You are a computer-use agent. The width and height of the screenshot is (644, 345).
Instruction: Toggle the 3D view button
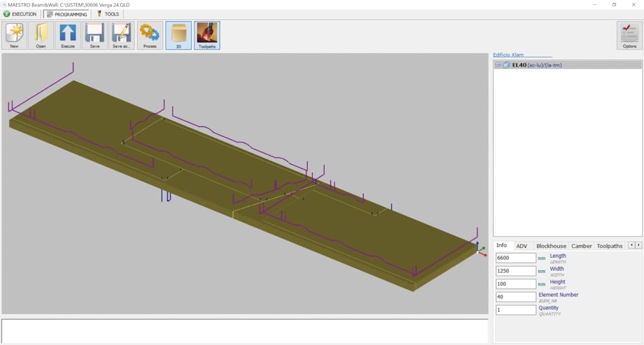pos(178,35)
